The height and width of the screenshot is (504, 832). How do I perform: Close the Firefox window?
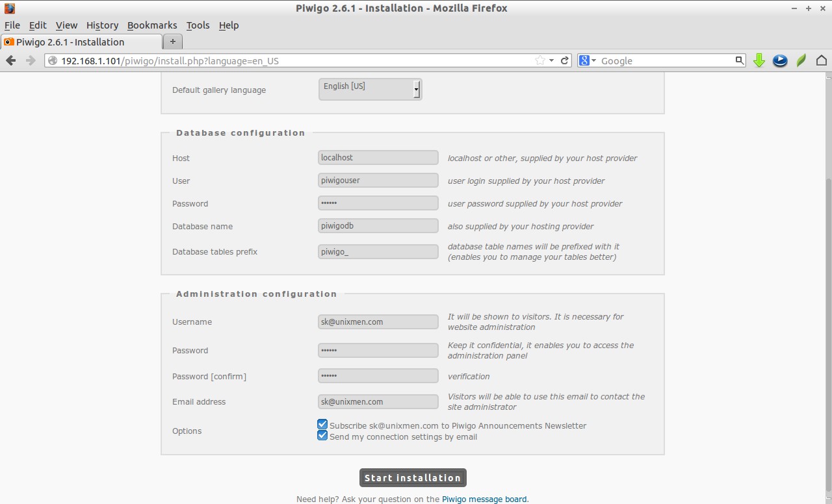[x=823, y=8]
